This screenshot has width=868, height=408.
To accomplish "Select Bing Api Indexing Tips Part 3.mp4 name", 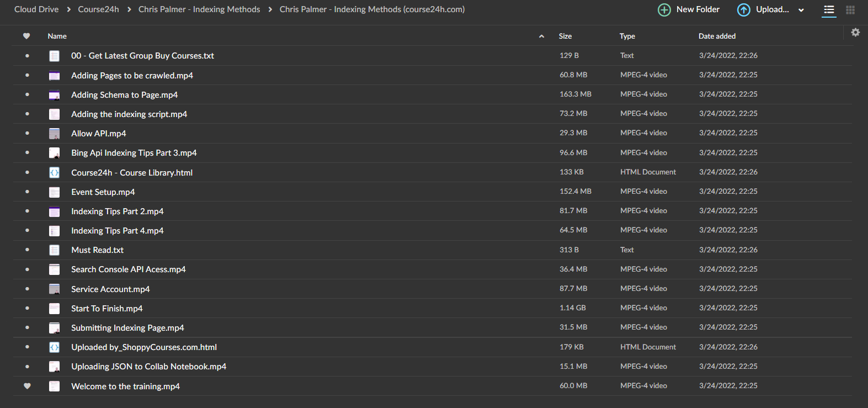I will click(134, 153).
